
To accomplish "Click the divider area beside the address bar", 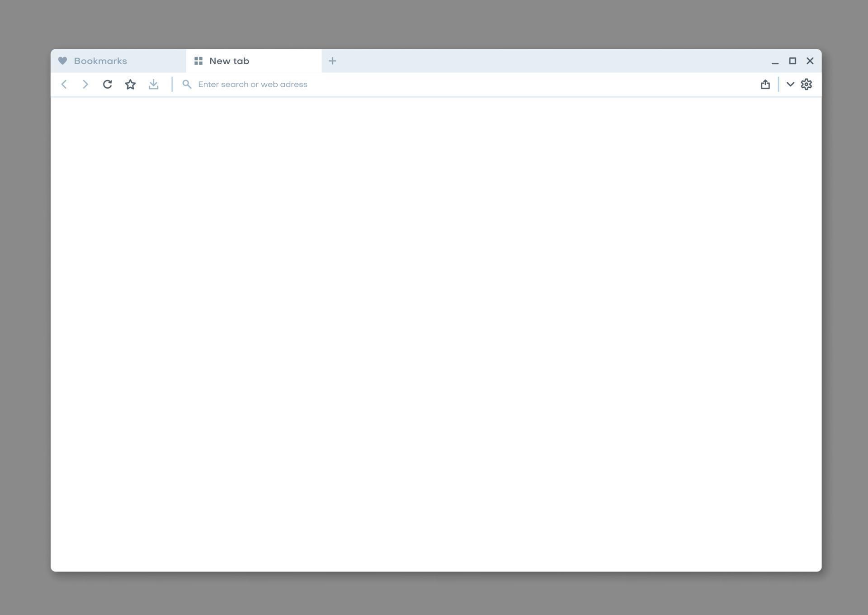I will coord(172,84).
